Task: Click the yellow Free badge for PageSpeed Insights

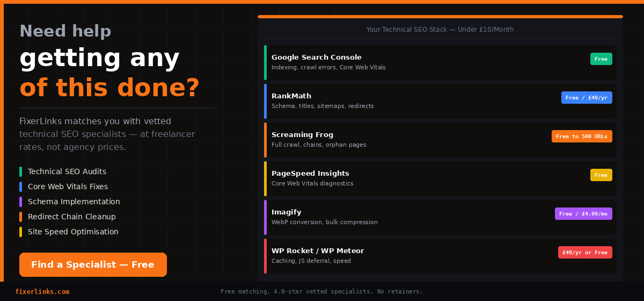Action: pyautogui.click(x=601, y=175)
